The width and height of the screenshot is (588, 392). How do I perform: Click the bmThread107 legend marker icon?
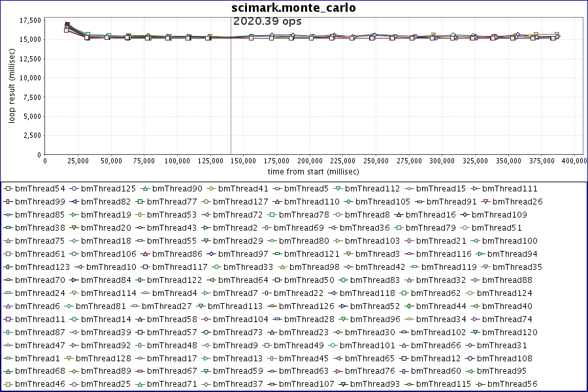coord(272,384)
